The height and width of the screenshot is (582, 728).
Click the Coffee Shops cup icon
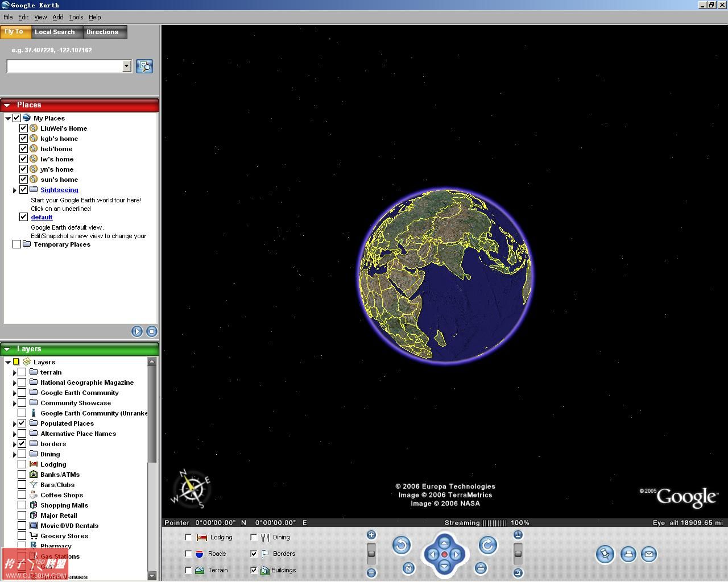coord(34,495)
